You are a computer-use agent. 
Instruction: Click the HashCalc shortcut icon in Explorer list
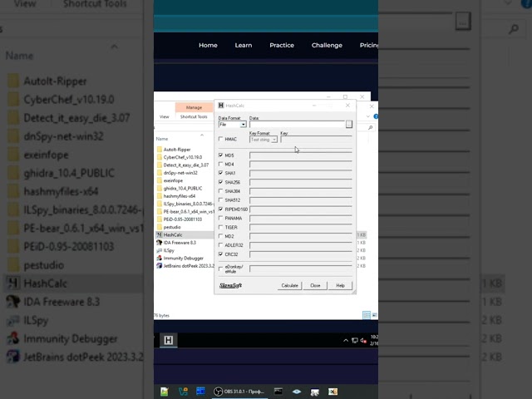coord(159,234)
